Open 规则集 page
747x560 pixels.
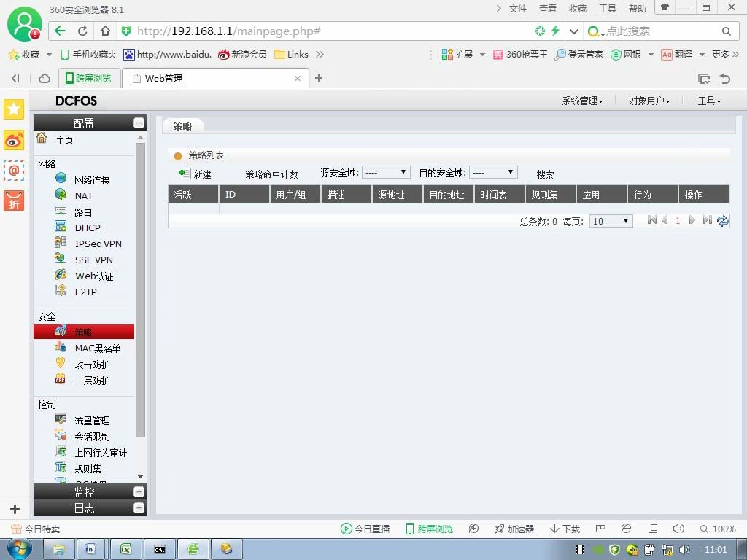(x=88, y=469)
